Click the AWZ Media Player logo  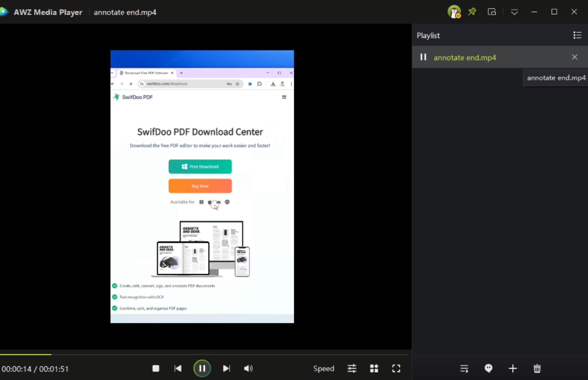coord(4,12)
